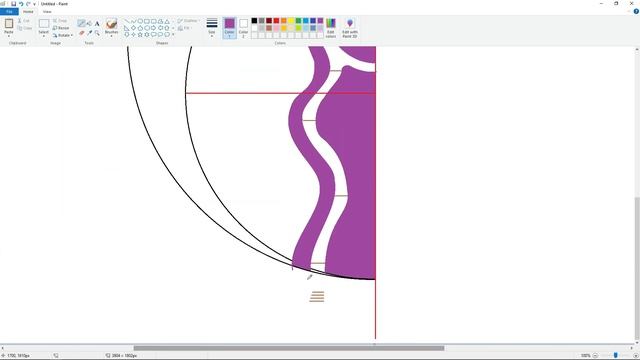This screenshot has width=640, height=360.
Task: Click the Crop button
Action: coord(60,20)
